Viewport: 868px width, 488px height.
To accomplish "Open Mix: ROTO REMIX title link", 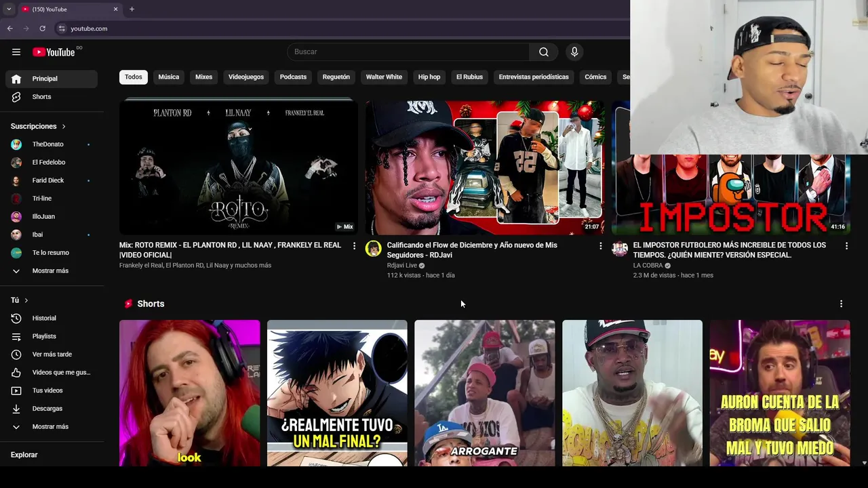I will click(230, 250).
